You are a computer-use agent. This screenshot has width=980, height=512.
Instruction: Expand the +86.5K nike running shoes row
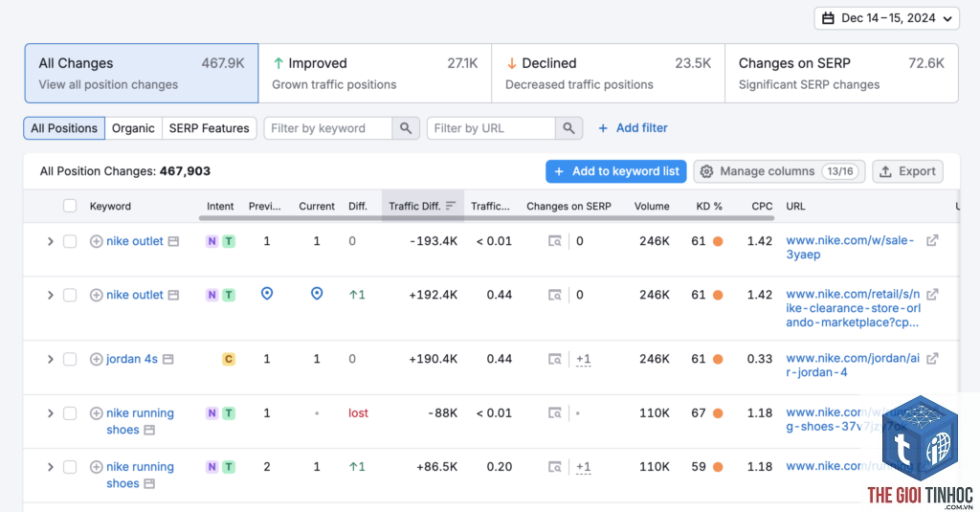(x=51, y=467)
